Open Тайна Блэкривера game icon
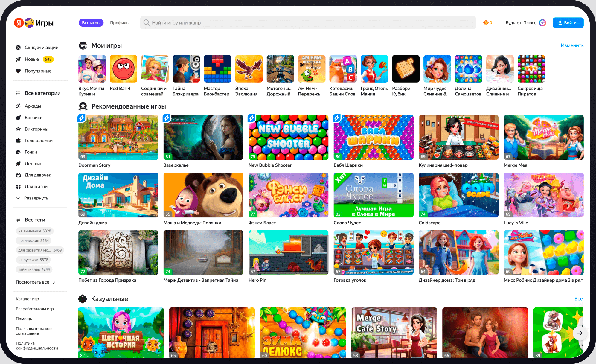 tap(186, 69)
